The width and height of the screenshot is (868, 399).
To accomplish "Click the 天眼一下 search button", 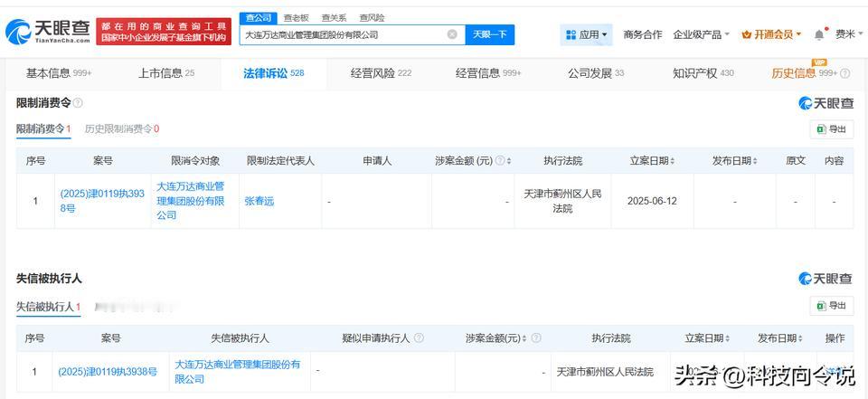I will 490,34.
